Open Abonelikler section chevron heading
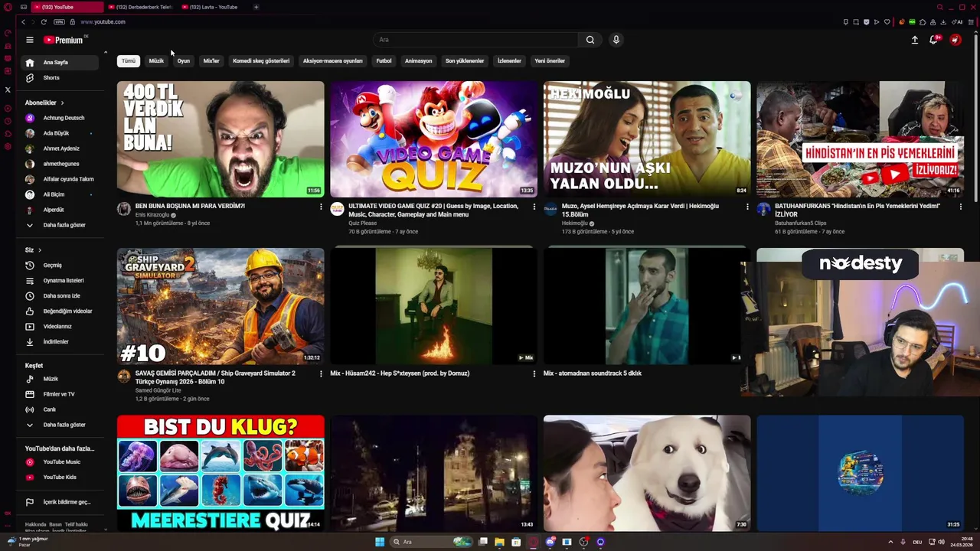 pyautogui.click(x=44, y=103)
